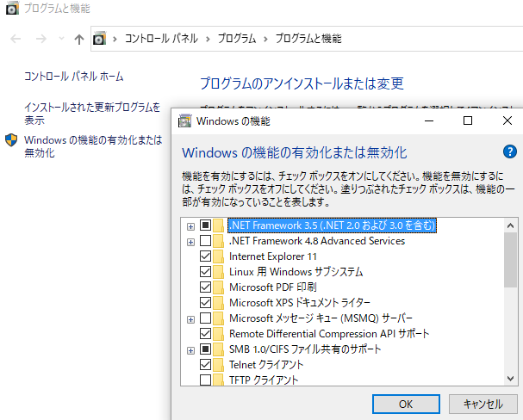Select Telnet クライアント row text
Viewport: 523px width, 420px height.
(266, 365)
